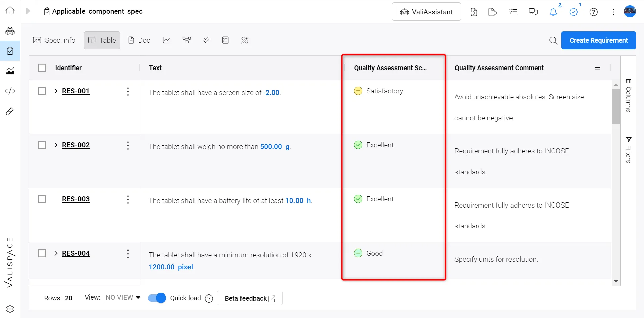This screenshot has width=644, height=318.
Task: Expand the RES-002 requirement row
Action: [x=56, y=145]
